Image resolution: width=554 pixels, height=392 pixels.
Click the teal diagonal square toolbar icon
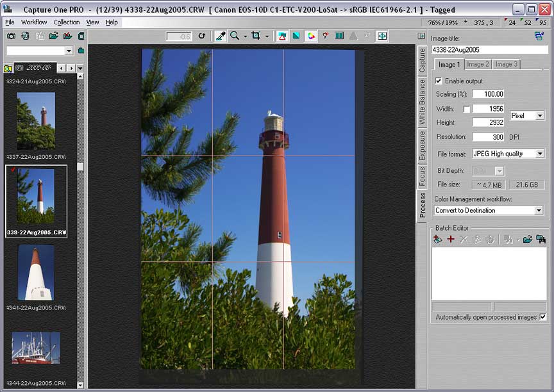point(296,36)
